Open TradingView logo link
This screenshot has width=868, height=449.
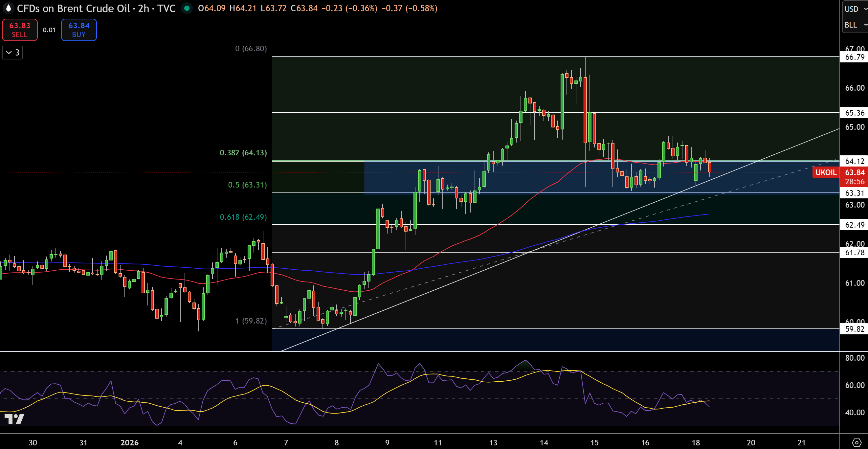[x=14, y=419]
